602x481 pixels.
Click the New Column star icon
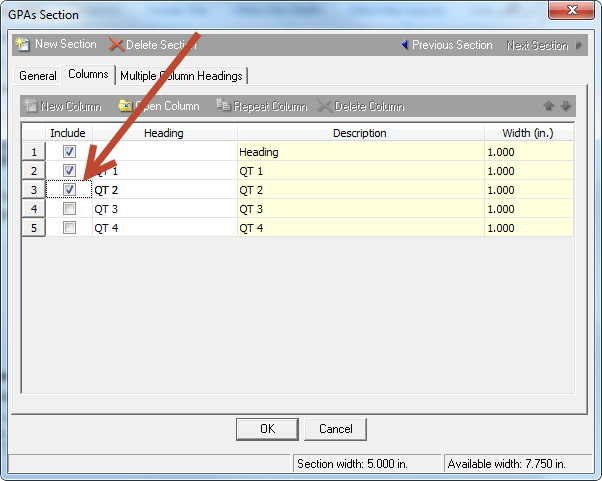coord(30,105)
